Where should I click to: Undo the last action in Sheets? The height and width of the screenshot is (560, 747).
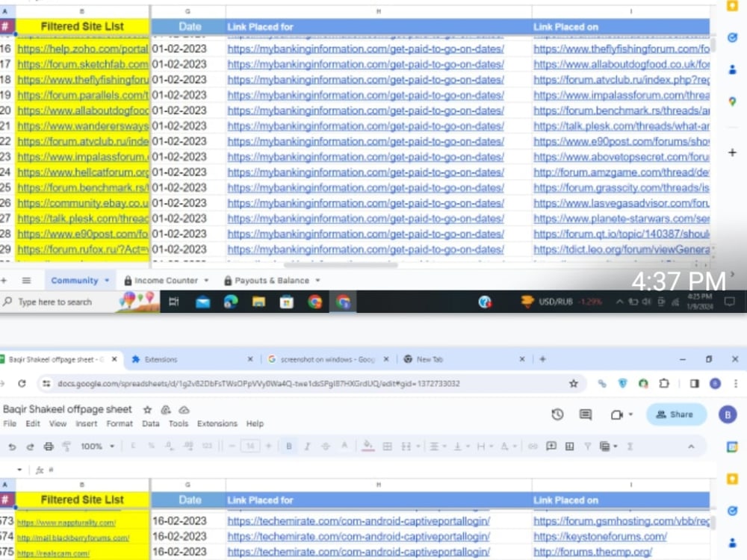[x=12, y=447]
